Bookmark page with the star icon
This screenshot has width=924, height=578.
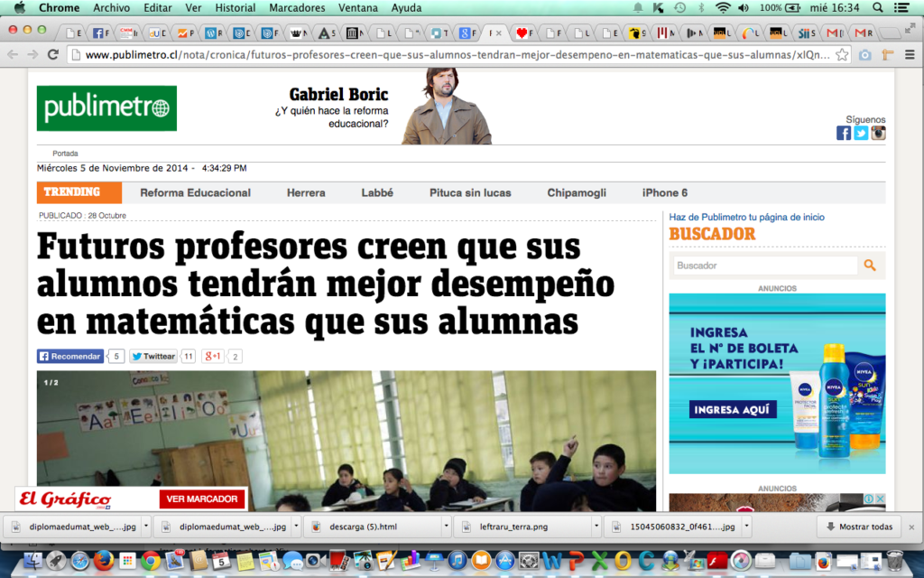tap(842, 54)
